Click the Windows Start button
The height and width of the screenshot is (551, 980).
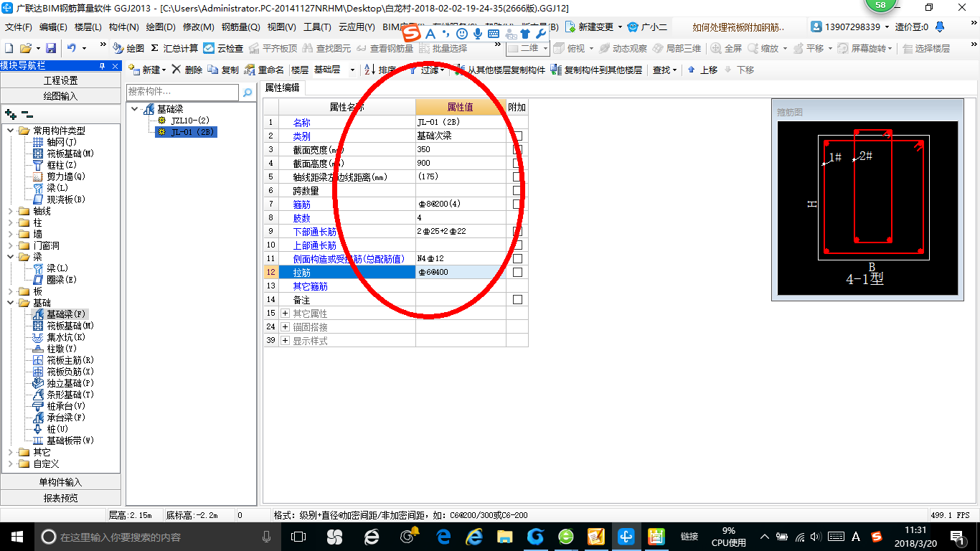pyautogui.click(x=16, y=537)
